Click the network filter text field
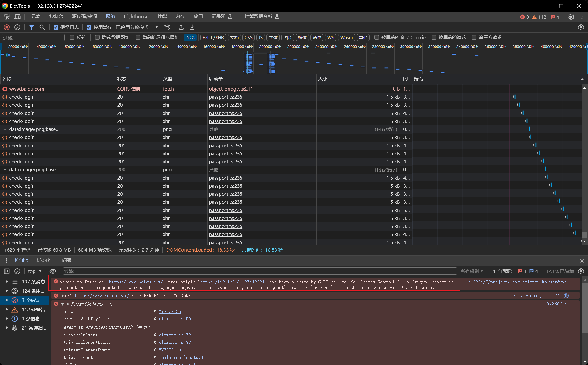 (33, 38)
